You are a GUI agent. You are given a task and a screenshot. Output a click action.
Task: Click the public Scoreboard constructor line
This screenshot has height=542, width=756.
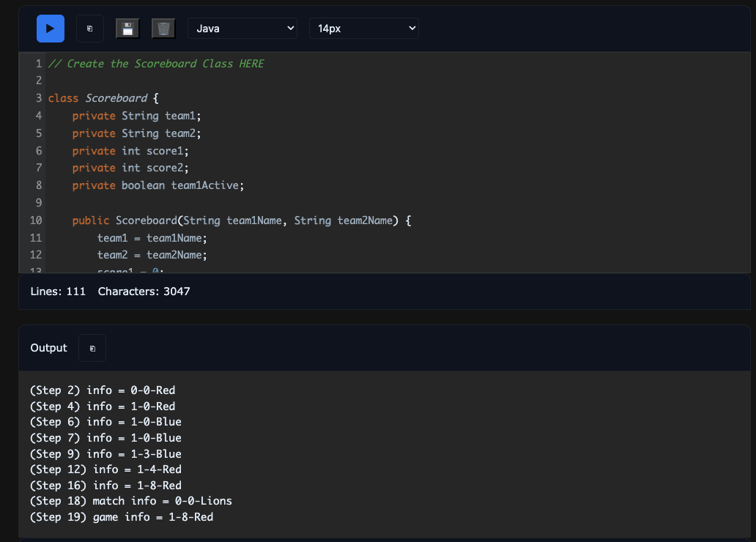(241, 220)
